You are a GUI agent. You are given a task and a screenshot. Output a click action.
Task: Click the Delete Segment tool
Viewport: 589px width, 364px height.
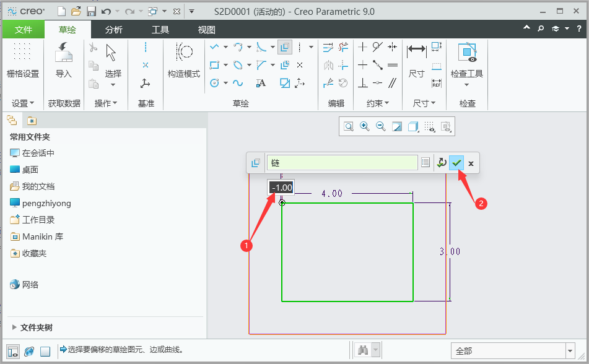pyautogui.click(x=343, y=47)
